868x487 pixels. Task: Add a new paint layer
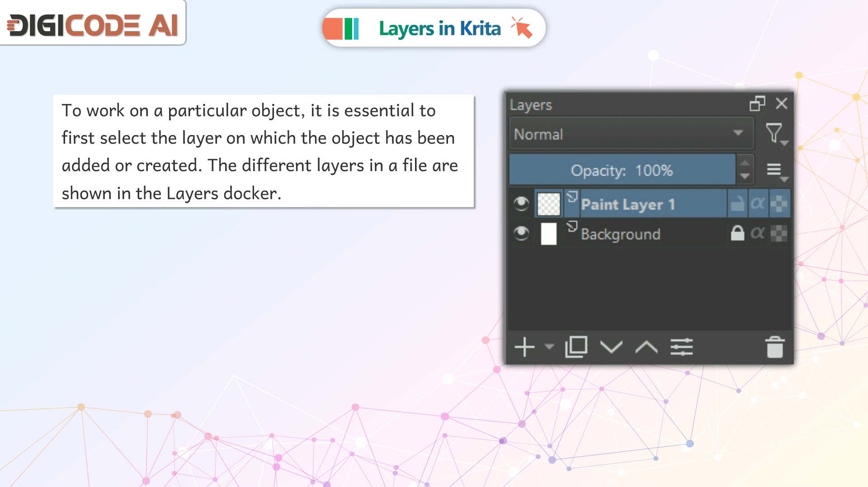click(524, 347)
